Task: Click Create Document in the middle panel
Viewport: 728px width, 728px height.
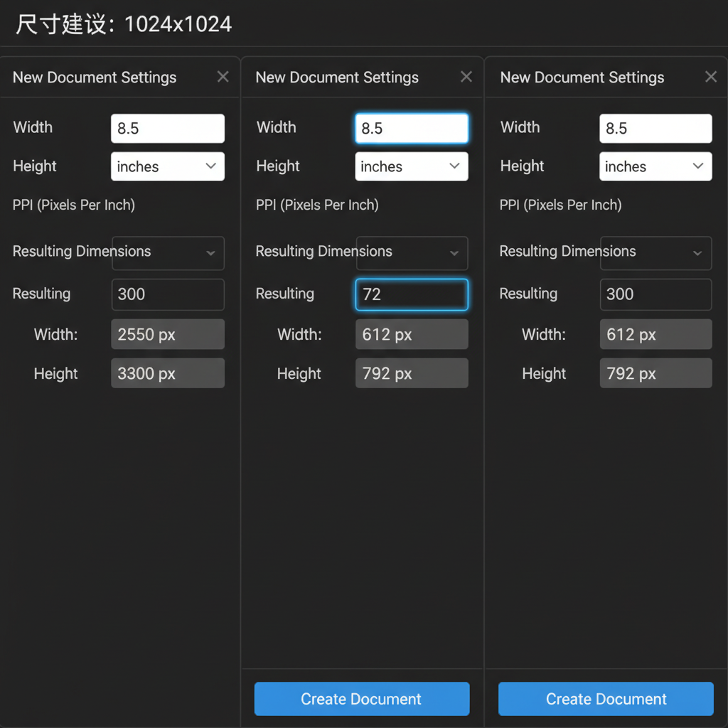Action: (362, 699)
